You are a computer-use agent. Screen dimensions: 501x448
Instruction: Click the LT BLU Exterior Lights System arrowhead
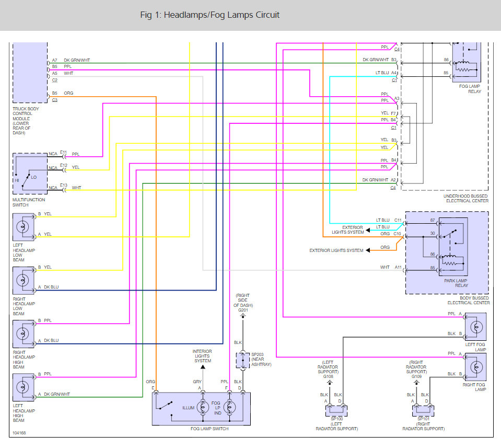[368, 230]
